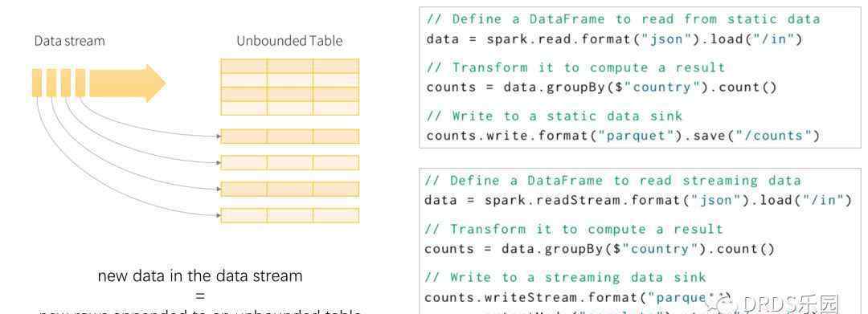Click the DRDS watermark text
The height and width of the screenshot is (314, 868).
791,304
